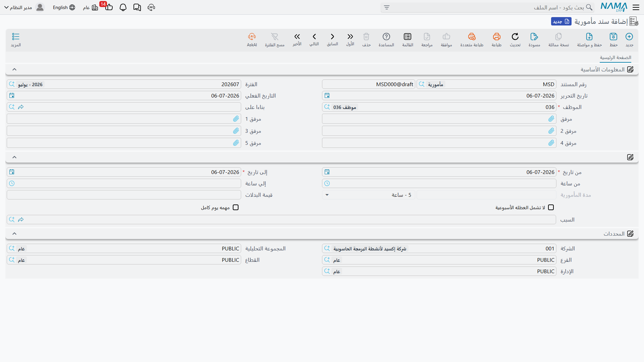Click the Print (طباعة) toolbar icon

(496, 37)
